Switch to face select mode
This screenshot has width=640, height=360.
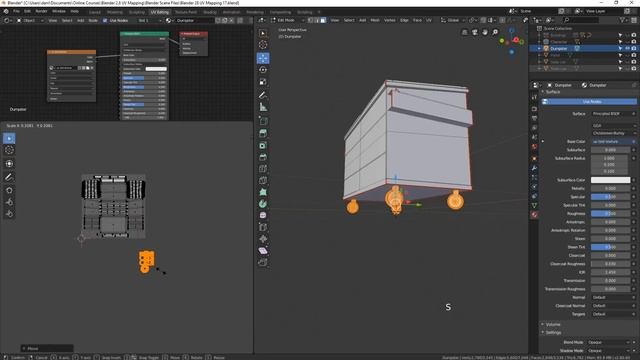[x=323, y=20]
